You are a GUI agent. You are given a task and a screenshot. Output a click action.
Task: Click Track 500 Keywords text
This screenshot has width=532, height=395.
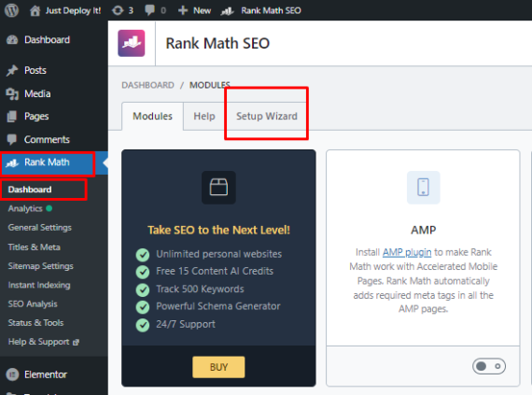tap(200, 289)
